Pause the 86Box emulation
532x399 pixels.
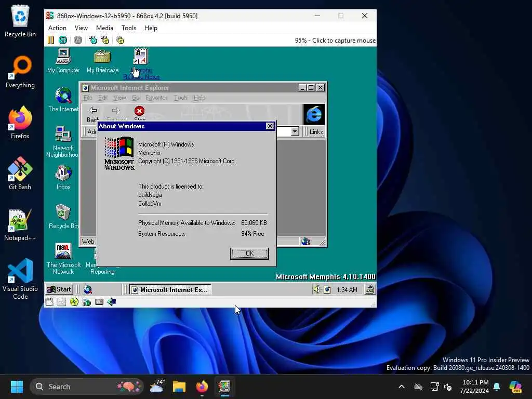pyautogui.click(x=51, y=40)
